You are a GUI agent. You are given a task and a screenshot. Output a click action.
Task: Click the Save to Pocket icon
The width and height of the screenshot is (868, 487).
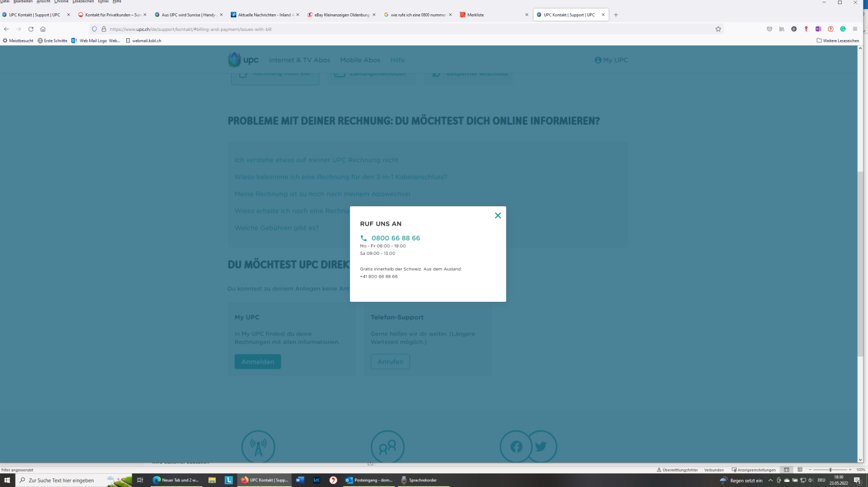[x=769, y=29]
